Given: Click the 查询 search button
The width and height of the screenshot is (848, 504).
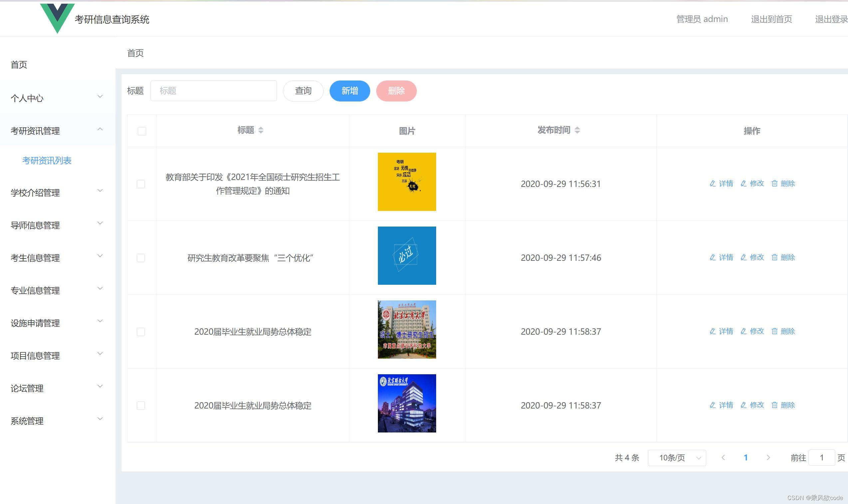Looking at the screenshot, I should coord(303,90).
